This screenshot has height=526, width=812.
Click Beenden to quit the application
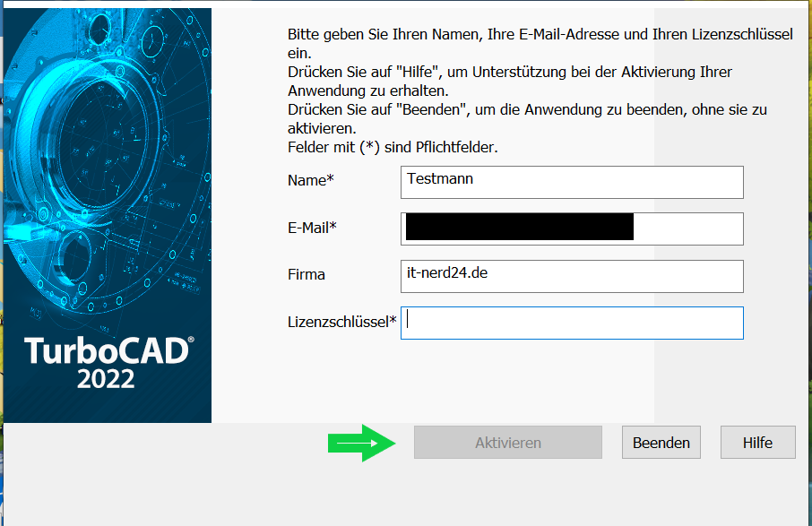(x=661, y=442)
